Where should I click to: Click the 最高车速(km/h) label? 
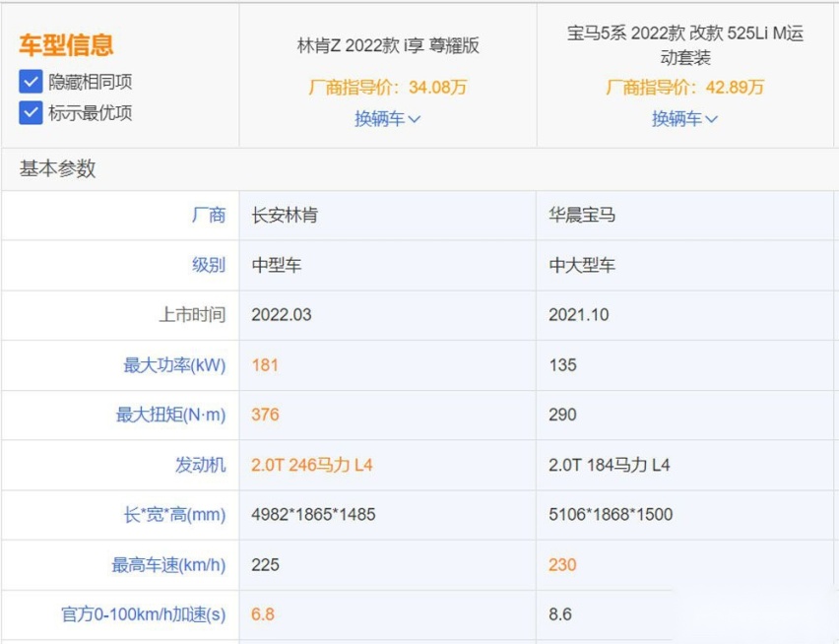168,565
